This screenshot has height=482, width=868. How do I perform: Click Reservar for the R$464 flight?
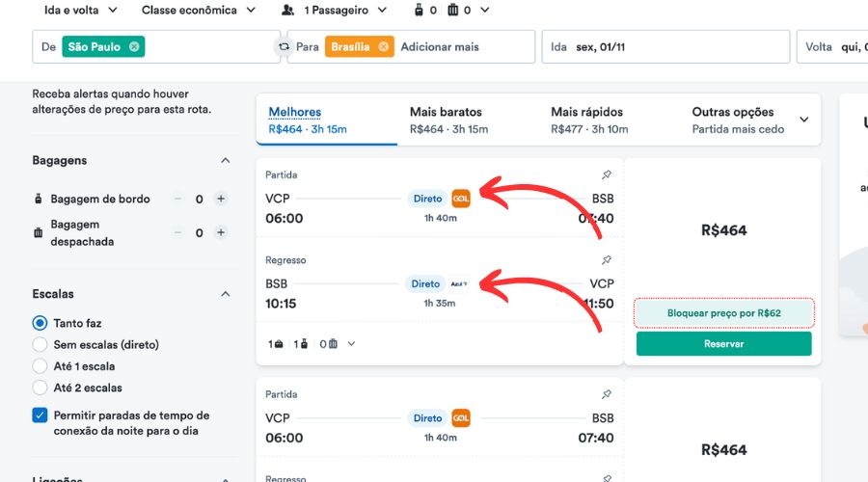point(724,343)
